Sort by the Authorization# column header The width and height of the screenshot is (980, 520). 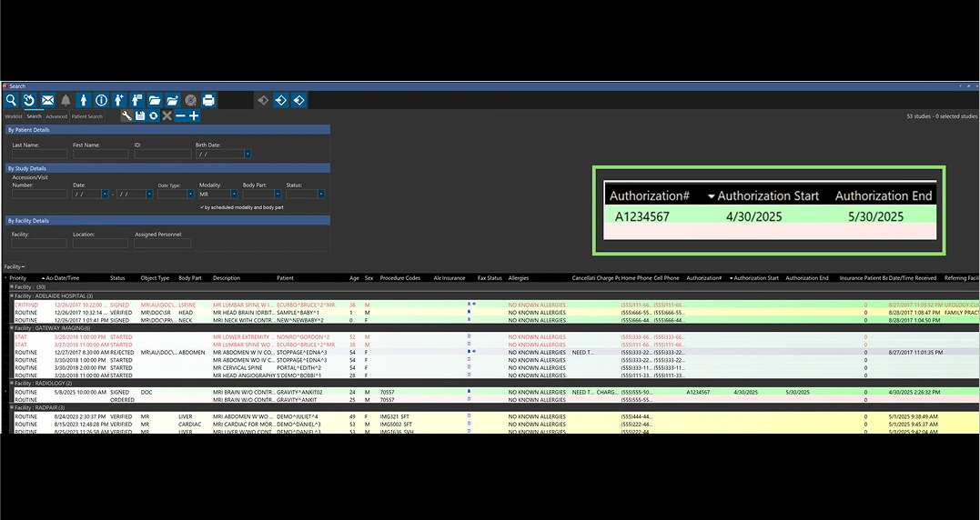pyautogui.click(x=704, y=278)
